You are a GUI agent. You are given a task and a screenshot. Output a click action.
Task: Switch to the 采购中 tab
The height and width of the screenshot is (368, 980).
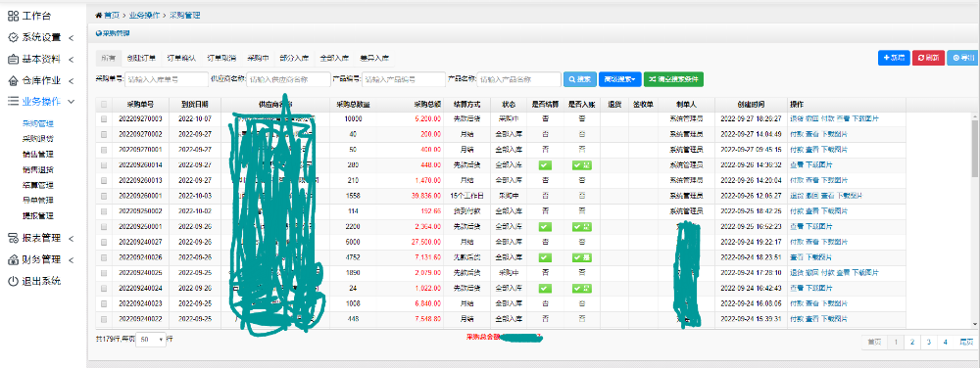(258, 58)
